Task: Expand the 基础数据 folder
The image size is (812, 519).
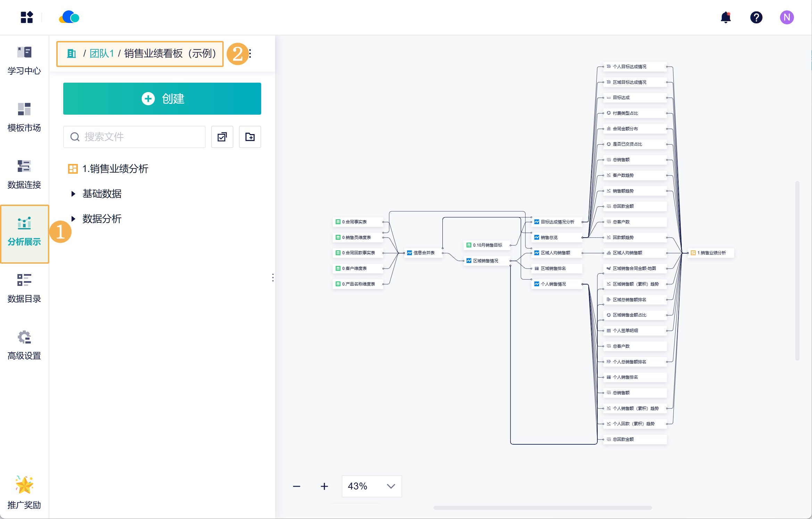Action: [97, 194]
